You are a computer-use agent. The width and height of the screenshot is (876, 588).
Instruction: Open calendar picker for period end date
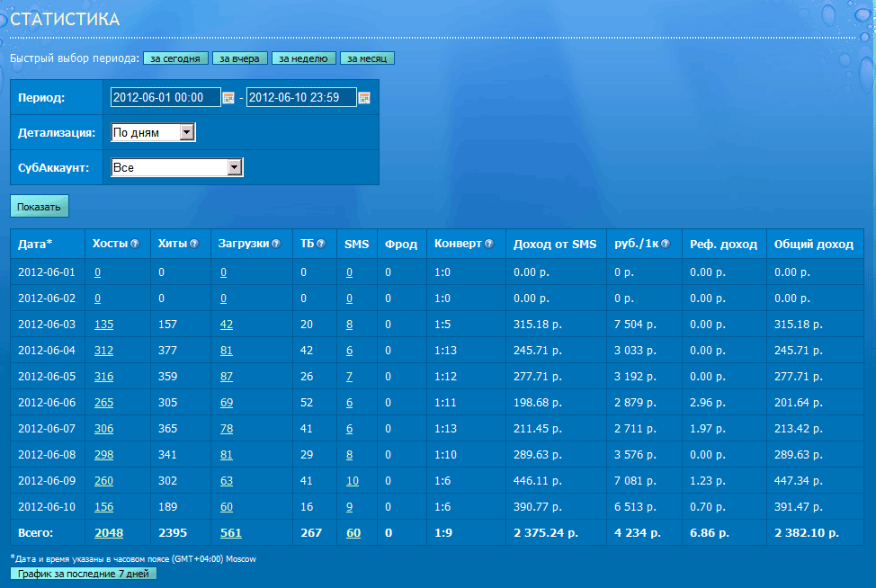pos(364,98)
